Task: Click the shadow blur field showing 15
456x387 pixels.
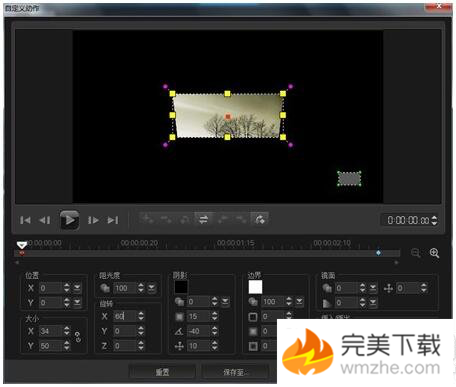Action: 199,316
